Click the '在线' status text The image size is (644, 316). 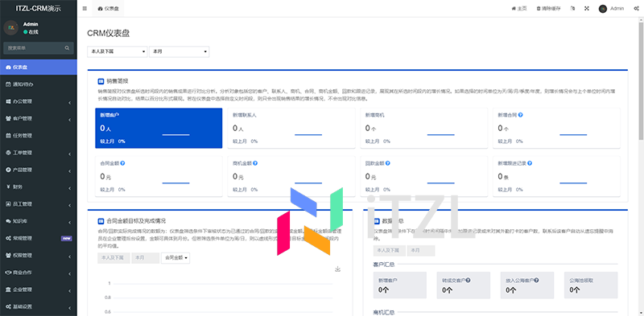33,31
